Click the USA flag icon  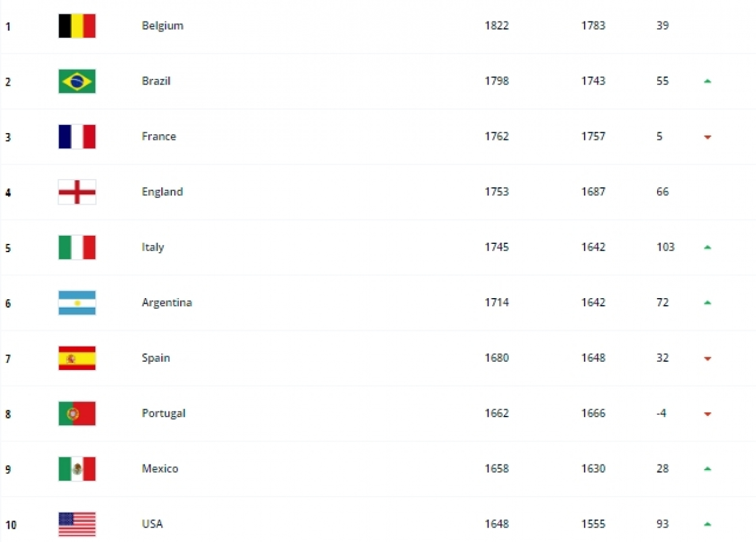tap(77, 524)
